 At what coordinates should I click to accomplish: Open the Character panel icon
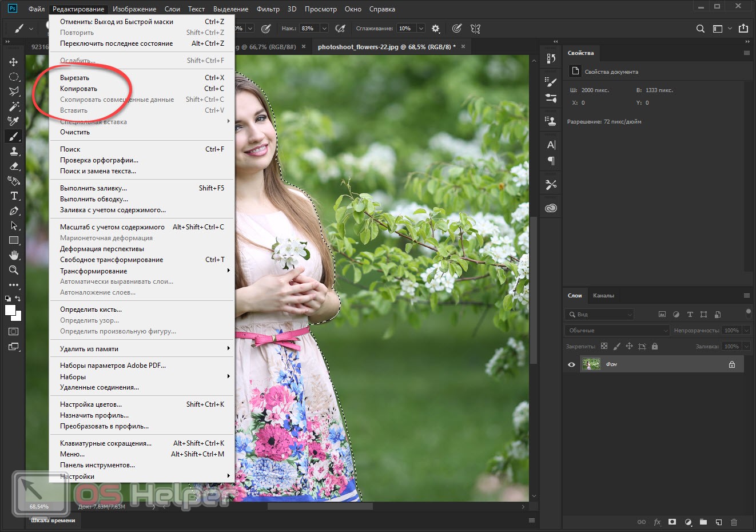[551, 145]
